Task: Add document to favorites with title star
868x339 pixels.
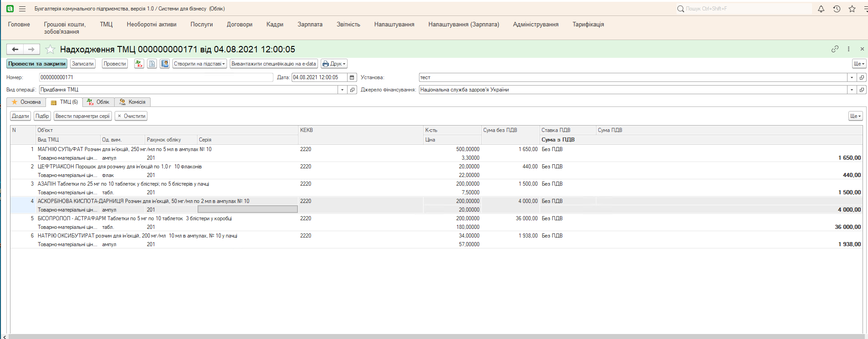Action: point(50,49)
